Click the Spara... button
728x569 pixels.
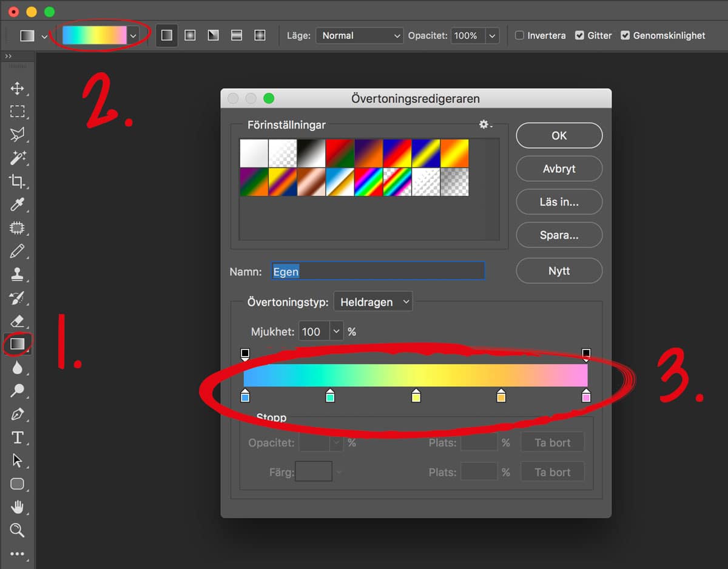559,235
